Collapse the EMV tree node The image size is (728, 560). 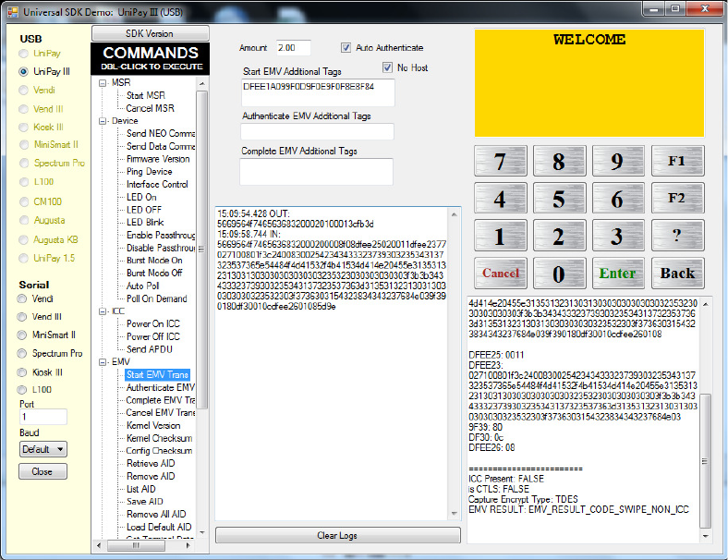click(103, 362)
